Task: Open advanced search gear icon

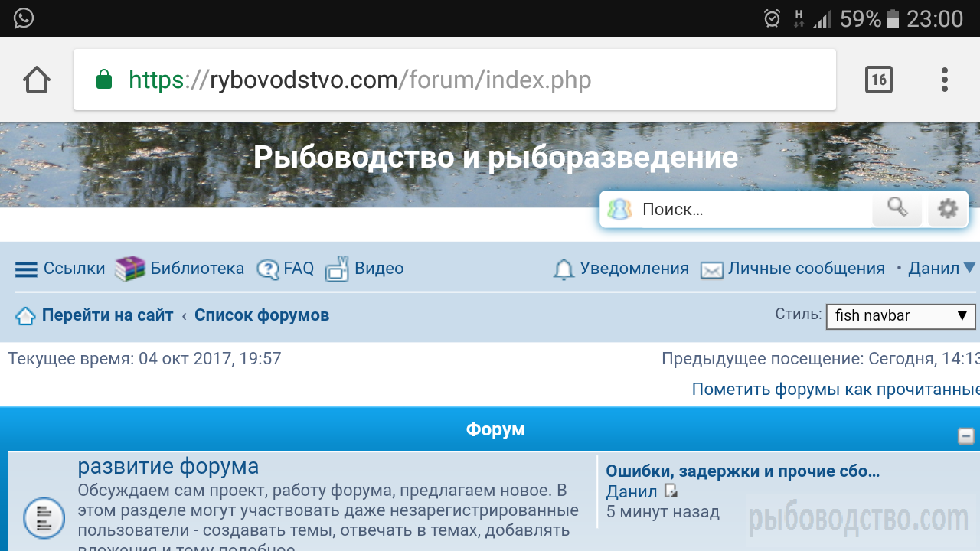Action: (948, 208)
